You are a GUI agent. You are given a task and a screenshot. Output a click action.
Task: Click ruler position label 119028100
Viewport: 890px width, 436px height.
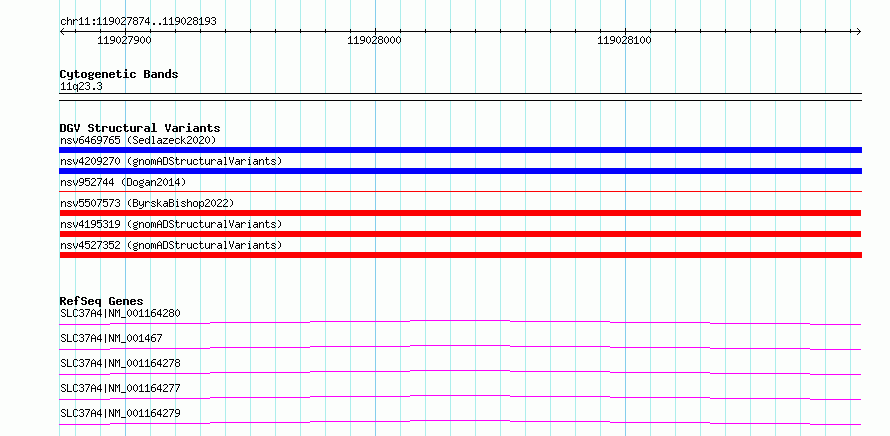tap(624, 40)
